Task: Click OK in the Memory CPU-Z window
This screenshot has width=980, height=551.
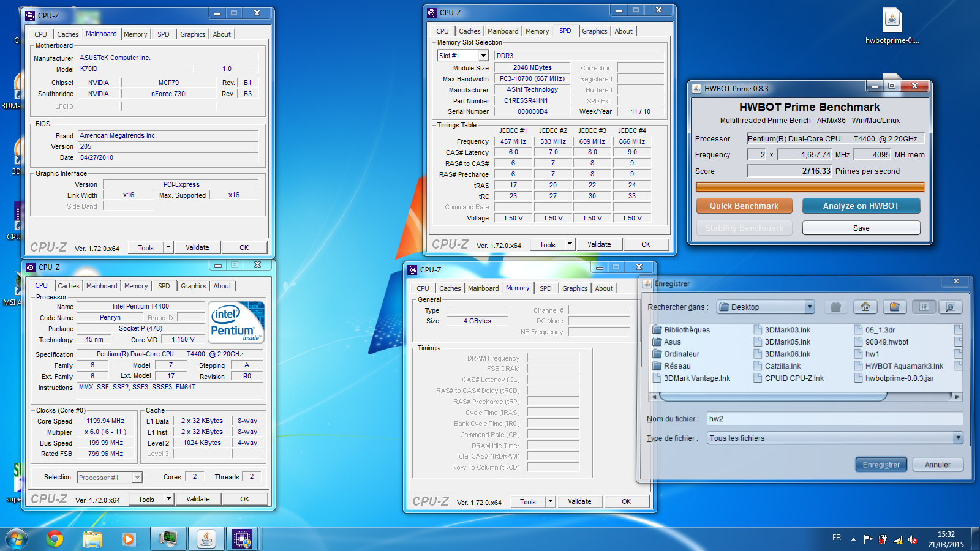Action: [626, 501]
